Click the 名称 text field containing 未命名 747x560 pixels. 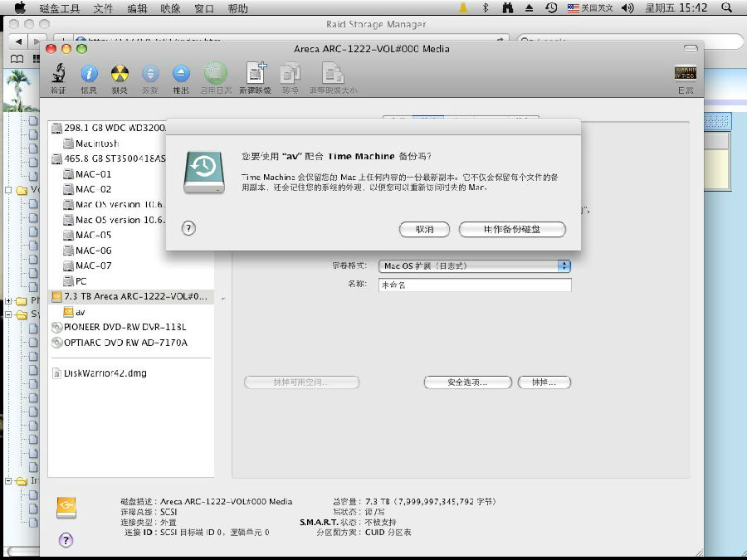[475, 285]
